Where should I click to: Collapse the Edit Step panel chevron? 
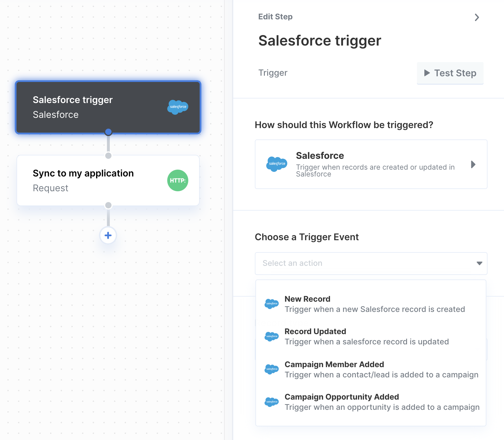477,17
